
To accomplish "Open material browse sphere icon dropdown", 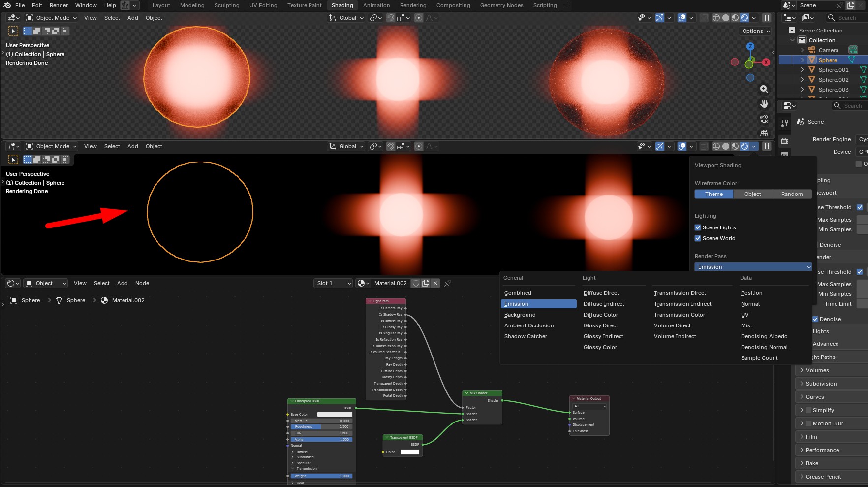I will pos(363,283).
